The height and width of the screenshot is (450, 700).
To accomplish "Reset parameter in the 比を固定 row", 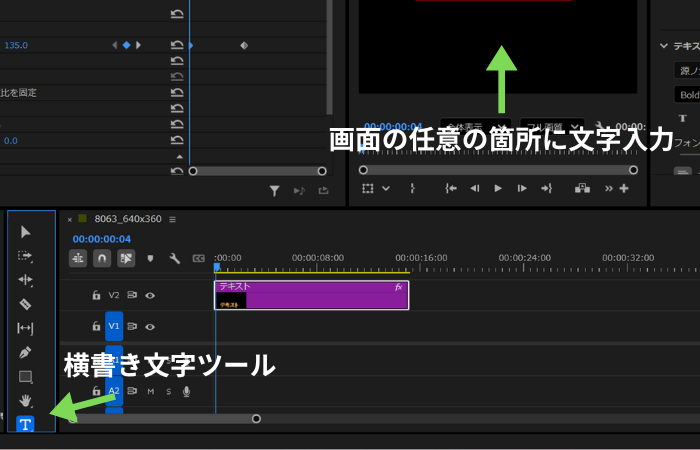I will click(x=177, y=93).
